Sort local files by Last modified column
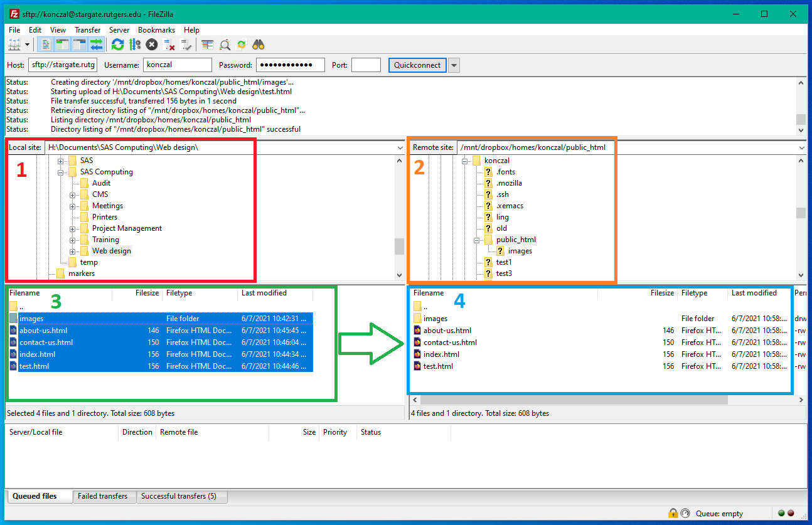This screenshot has height=525, width=812. [x=275, y=293]
